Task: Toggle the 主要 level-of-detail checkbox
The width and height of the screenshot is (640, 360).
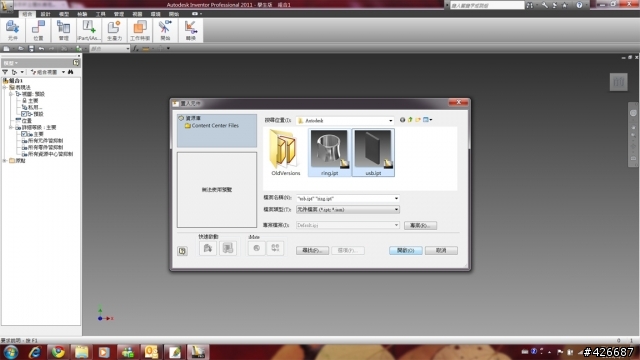Action: pyautogui.click(x=24, y=134)
